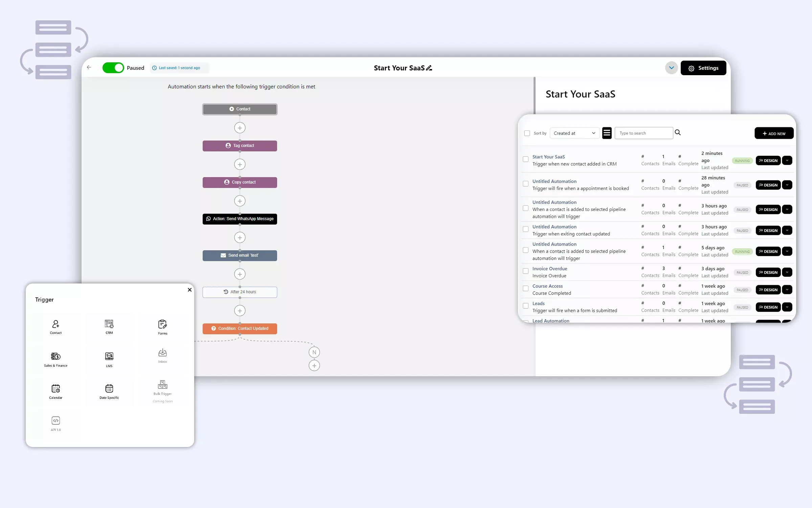This screenshot has height=508, width=812.
Task: Check the Start Your SaaS row checkbox
Action: [525, 159]
